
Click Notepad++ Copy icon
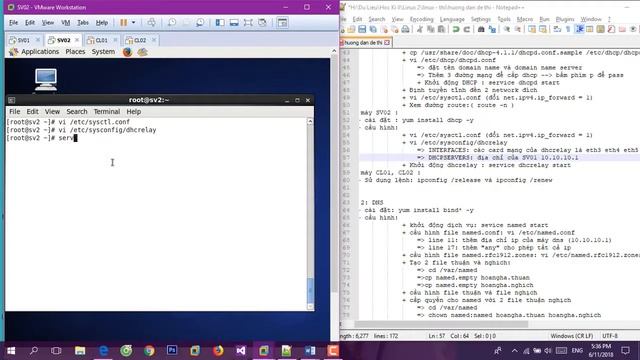click(430, 29)
